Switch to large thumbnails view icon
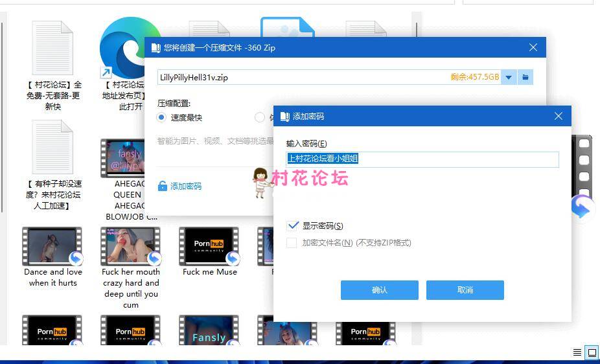Screen dimensions: 600x364 coord(592,353)
